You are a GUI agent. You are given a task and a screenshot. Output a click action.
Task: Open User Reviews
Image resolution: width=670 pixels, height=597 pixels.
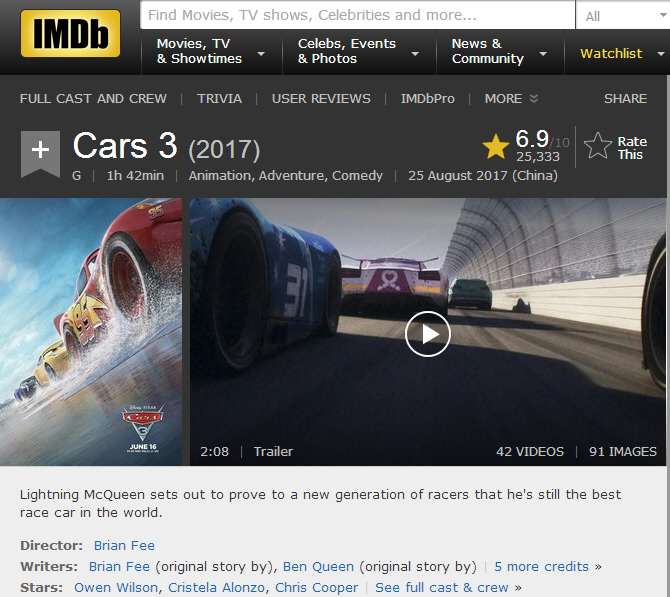point(321,98)
